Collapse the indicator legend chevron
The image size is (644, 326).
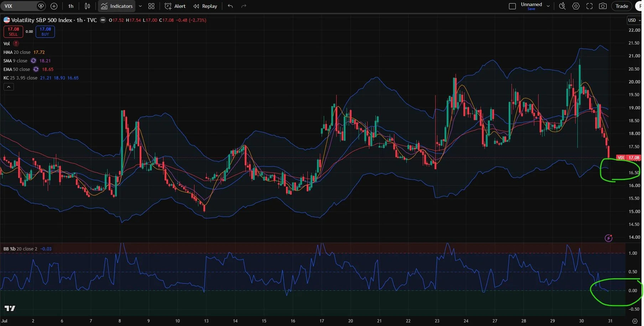pos(9,87)
